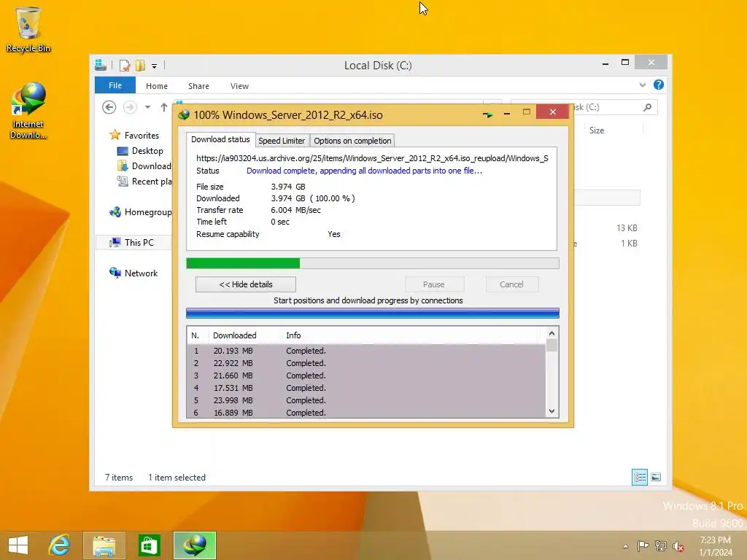Click the connections list scroll up arrow
The image size is (747, 560).
pos(551,333)
